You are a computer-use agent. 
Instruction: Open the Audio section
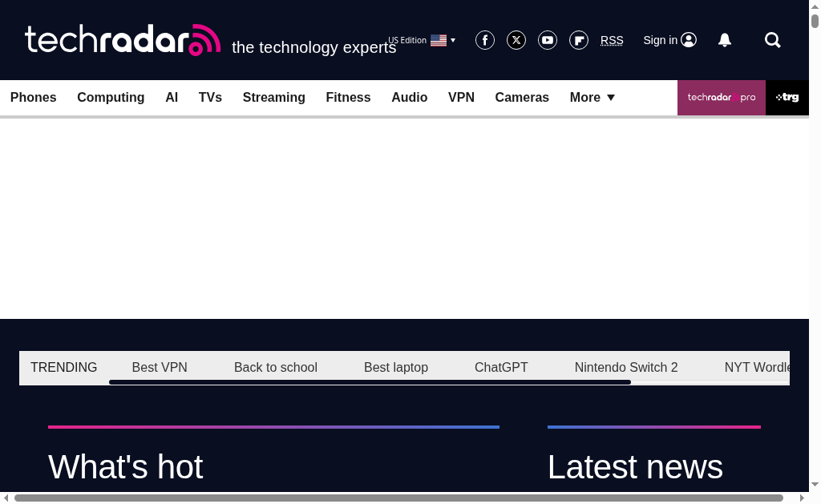point(410,97)
